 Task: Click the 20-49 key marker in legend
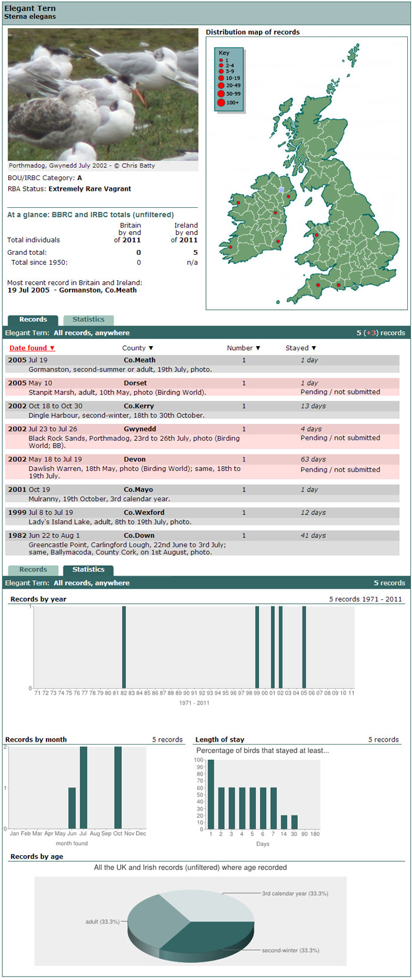(x=221, y=85)
